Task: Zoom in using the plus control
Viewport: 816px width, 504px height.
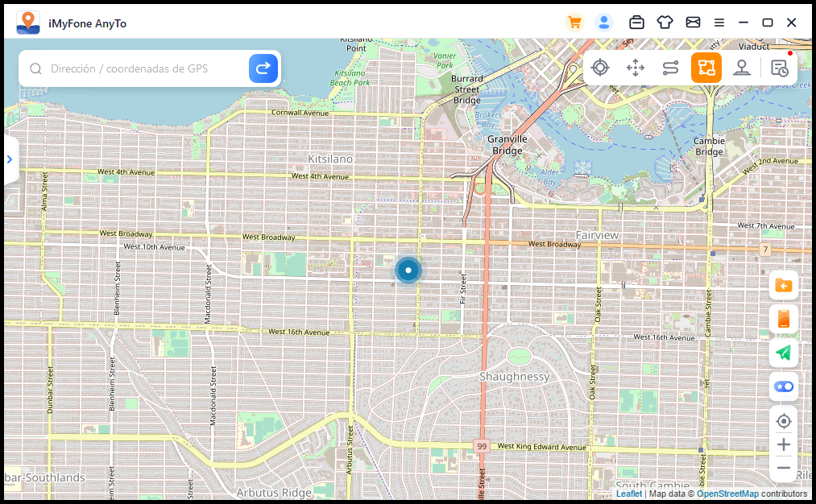Action: (783, 444)
